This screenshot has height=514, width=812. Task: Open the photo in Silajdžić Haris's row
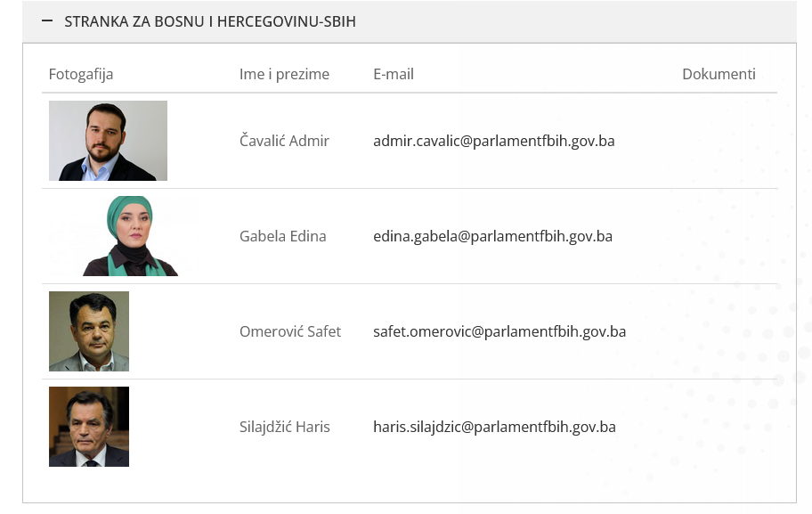tap(89, 427)
